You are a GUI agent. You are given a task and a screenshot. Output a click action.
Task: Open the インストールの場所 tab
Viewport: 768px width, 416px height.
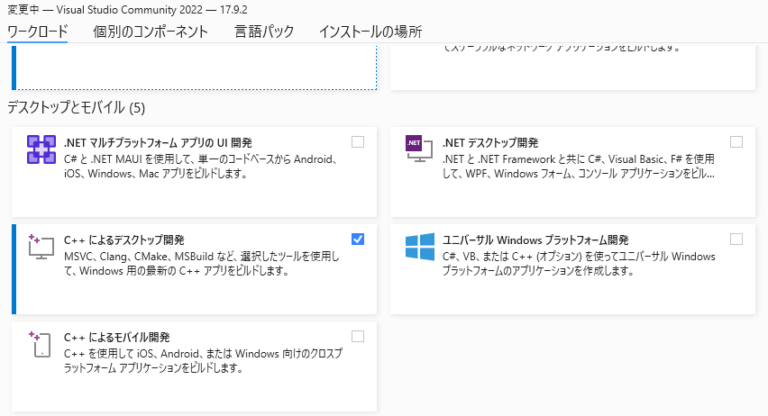(x=370, y=32)
